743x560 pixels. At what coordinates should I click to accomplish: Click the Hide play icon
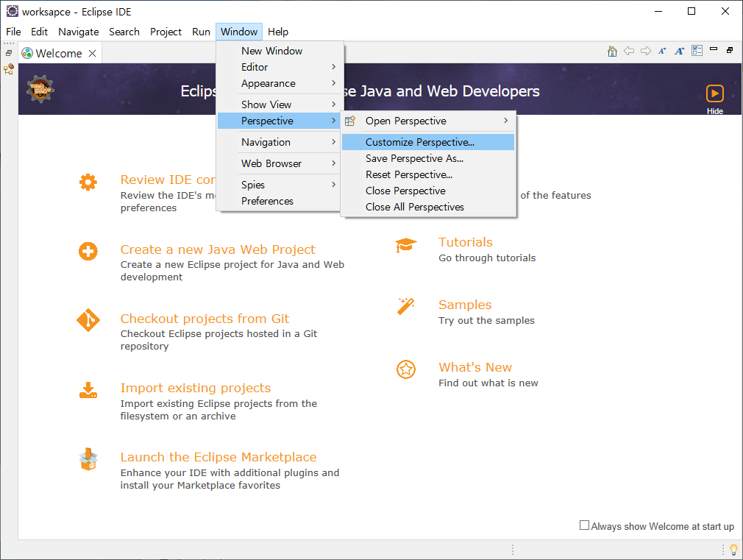(x=715, y=93)
